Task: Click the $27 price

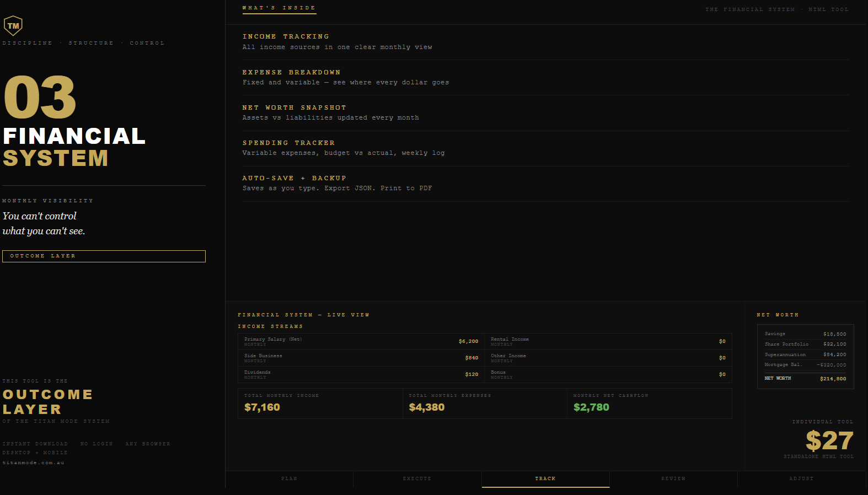Action: tap(829, 440)
